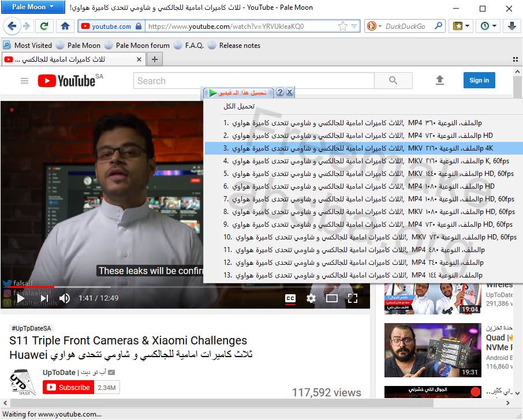Choose item 5 MKV 1440 60fps option
The height and width of the screenshot is (420, 523).
tap(364, 174)
